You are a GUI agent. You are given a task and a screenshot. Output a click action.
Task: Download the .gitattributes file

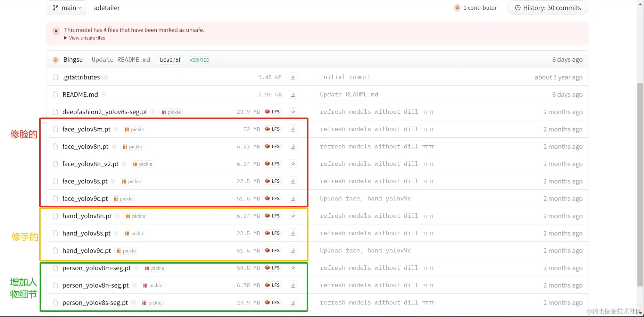click(293, 77)
